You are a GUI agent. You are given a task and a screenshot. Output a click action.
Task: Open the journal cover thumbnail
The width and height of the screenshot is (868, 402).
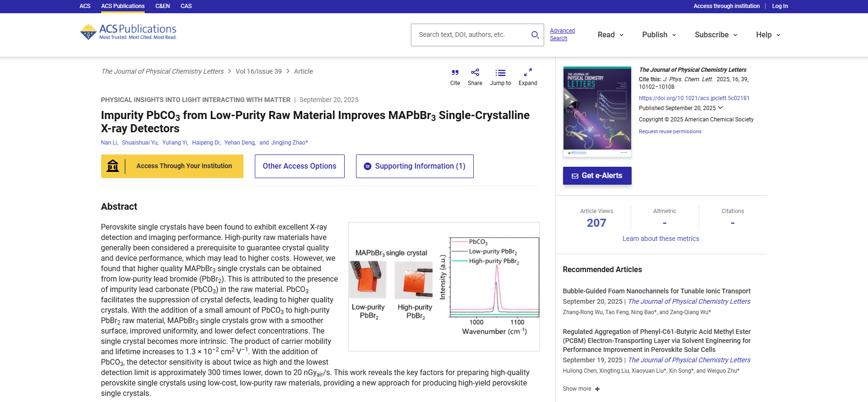(597, 111)
